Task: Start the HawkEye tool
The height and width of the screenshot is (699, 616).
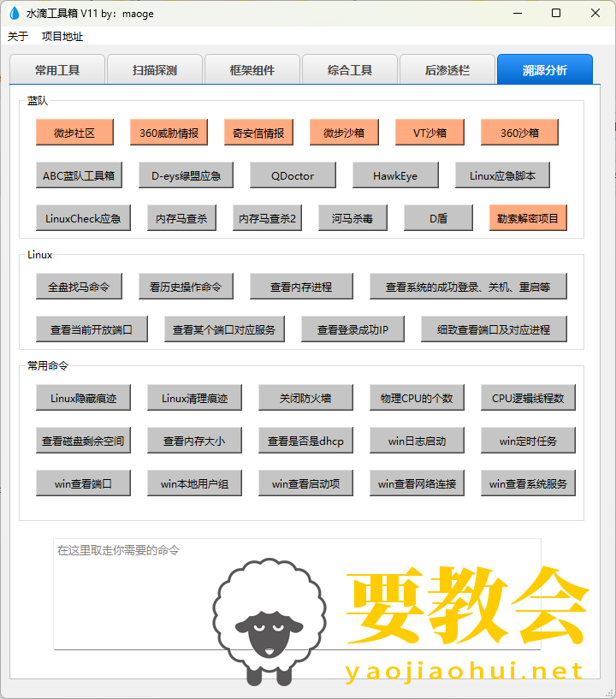Action: click(x=395, y=175)
